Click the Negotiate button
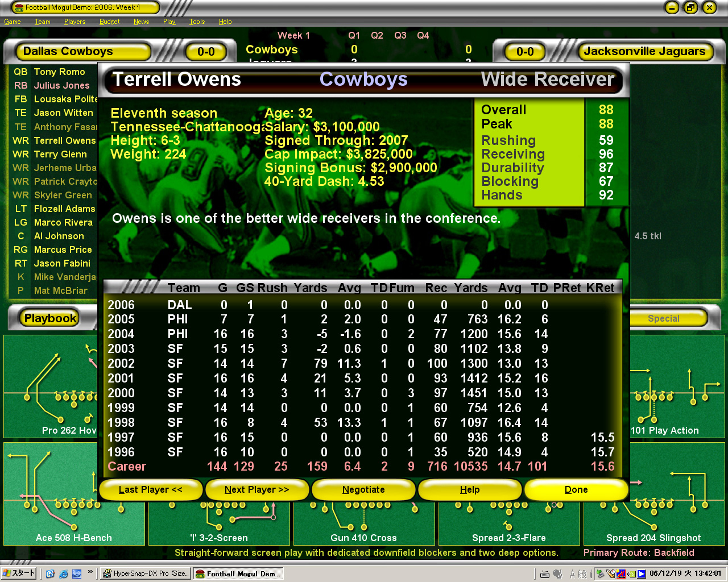This screenshot has width=728, height=582. 363,490
